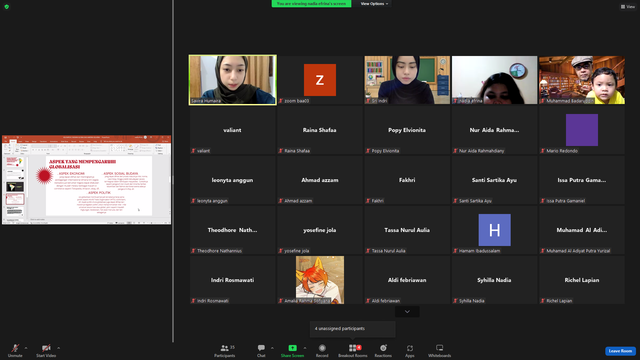Viewport: 640px width, 360px height.
Task: Select the Richel Lapian participant tile
Action: point(582,280)
